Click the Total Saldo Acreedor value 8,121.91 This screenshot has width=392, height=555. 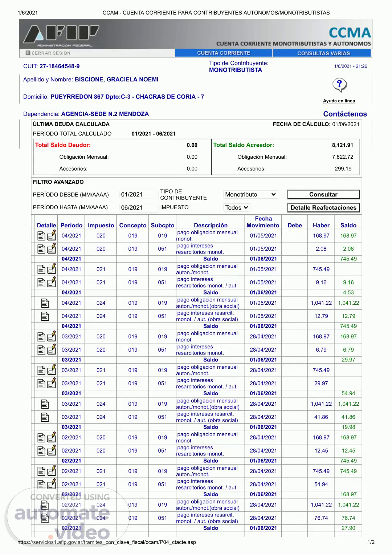tap(342, 145)
